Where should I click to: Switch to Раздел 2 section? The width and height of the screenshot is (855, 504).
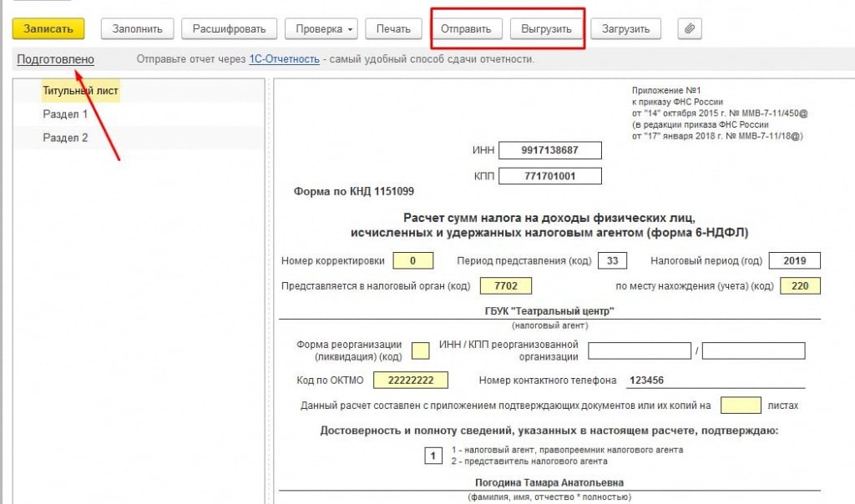point(65,138)
